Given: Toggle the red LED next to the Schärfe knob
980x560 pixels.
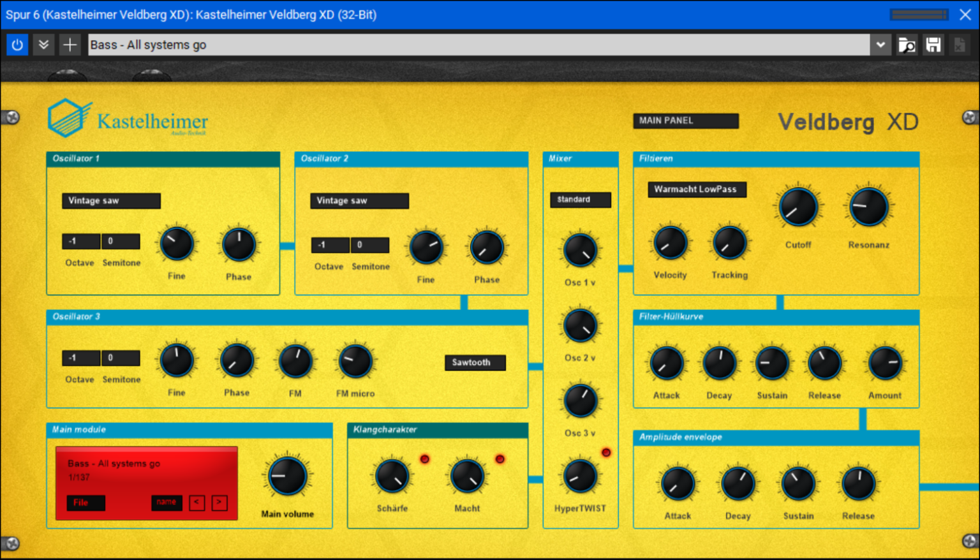Looking at the screenshot, I should click(425, 458).
